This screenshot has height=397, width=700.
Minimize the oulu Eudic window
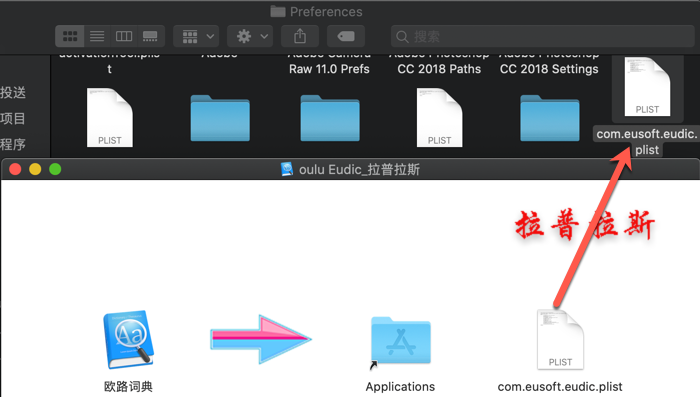(x=35, y=169)
